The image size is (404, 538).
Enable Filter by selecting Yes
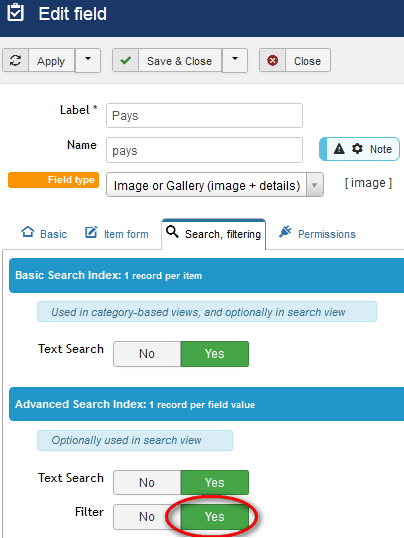pos(215,516)
